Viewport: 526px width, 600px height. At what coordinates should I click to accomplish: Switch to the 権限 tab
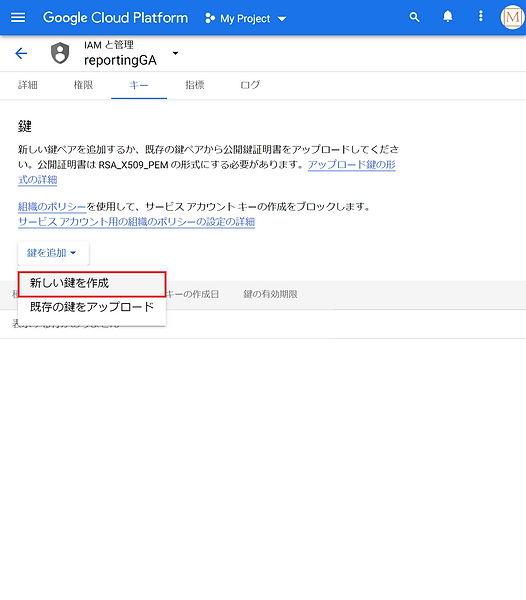pyautogui.click(x=83, y=85)
